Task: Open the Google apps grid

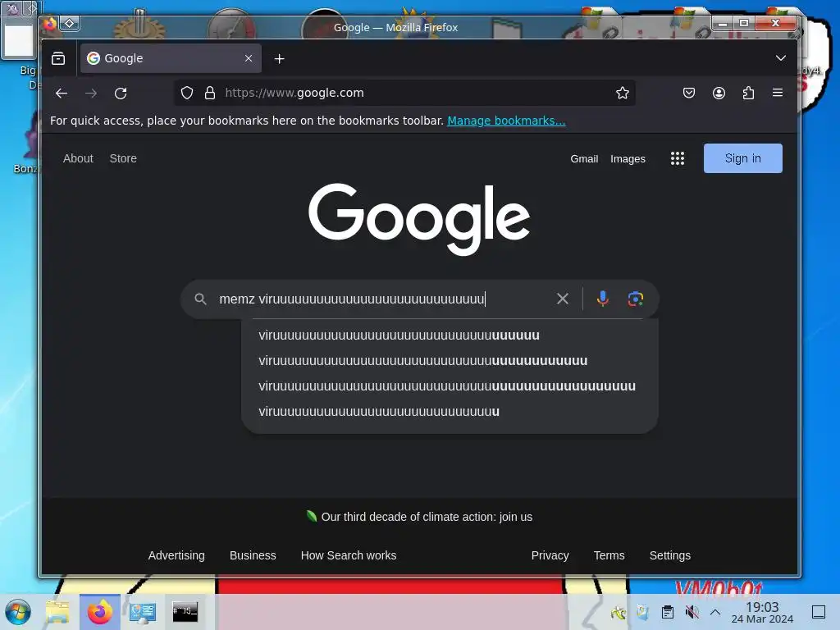Action: pos(677,158)
